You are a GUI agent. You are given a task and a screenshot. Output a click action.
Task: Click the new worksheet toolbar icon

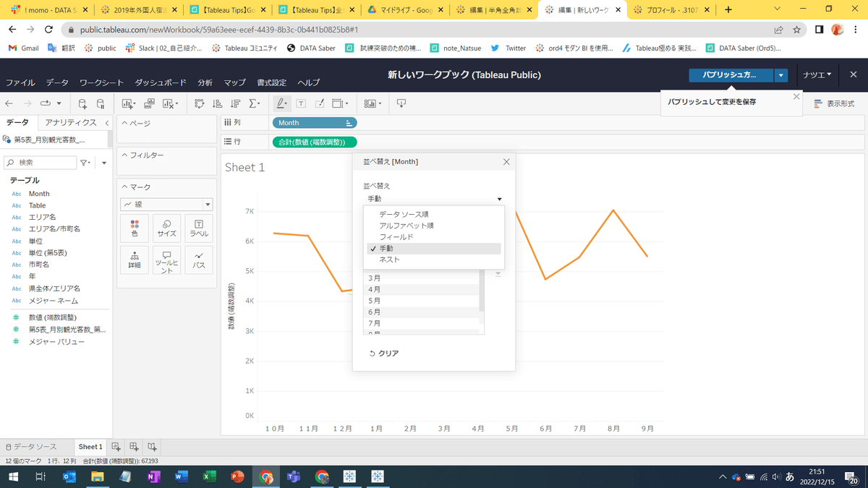click(129, 103)
